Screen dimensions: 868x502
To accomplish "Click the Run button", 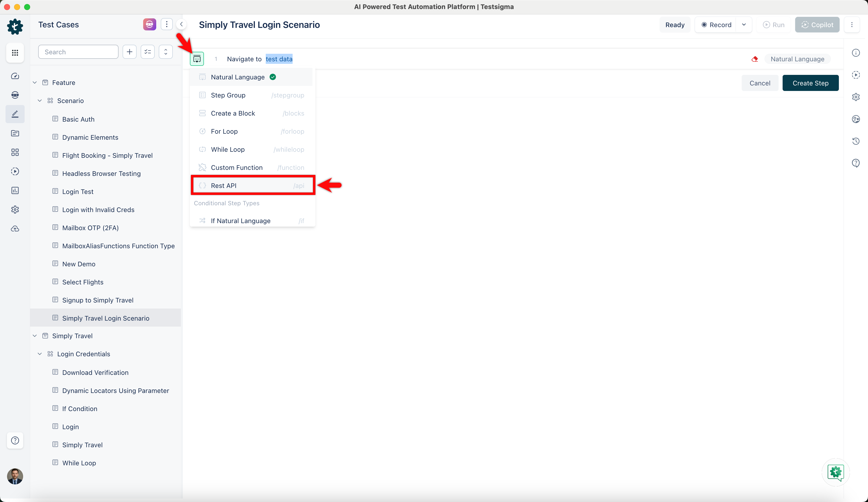I will (774, 25).
